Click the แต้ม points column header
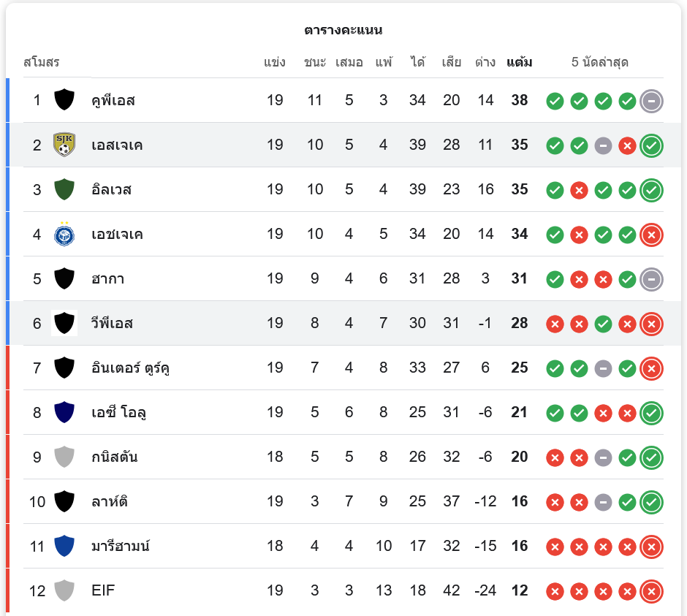The height and width of the screenshot is (616, 687). pos(519,62)
